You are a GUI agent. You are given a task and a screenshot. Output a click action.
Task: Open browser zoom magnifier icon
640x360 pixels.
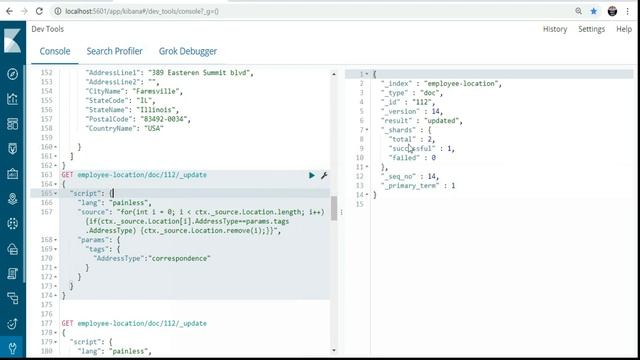point(578,11)
